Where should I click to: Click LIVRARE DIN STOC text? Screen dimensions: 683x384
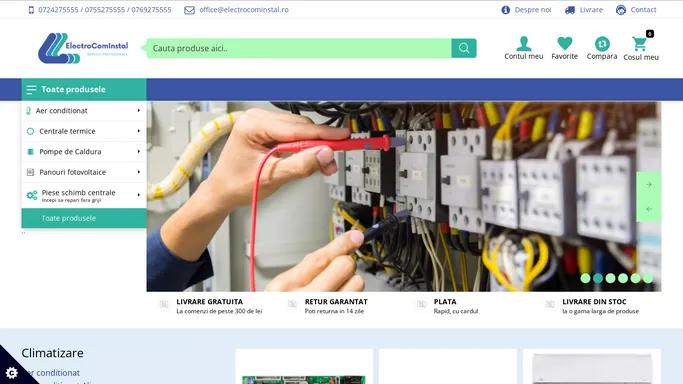[594, 301]
